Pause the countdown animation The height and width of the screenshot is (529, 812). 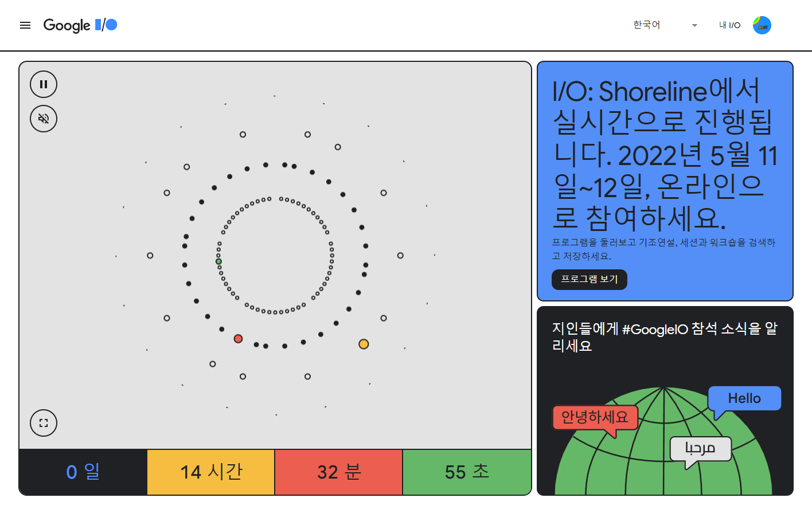click(44, 84)
